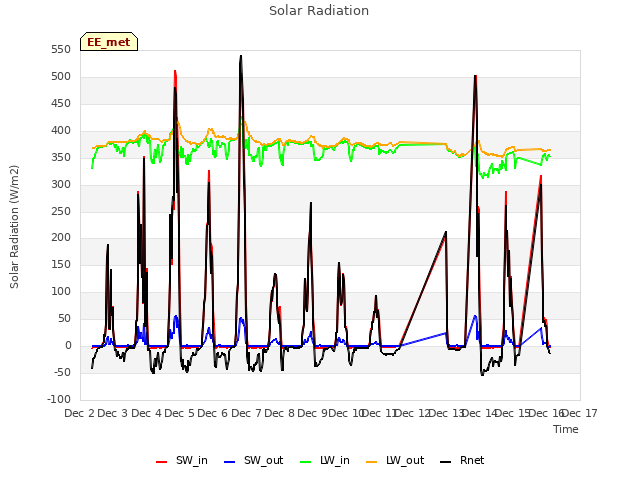Click the -100 y-axis tick label
Image resolution: width=640 pixels, height=480 pixels.
click(x=59, y=399)
